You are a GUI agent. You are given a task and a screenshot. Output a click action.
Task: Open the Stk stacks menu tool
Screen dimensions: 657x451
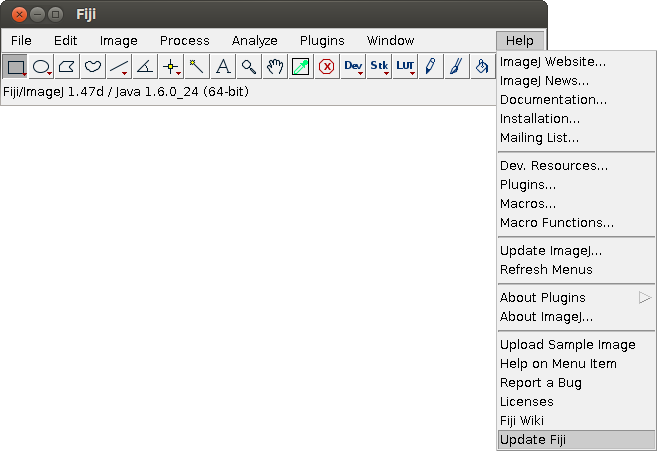(379, 66)
